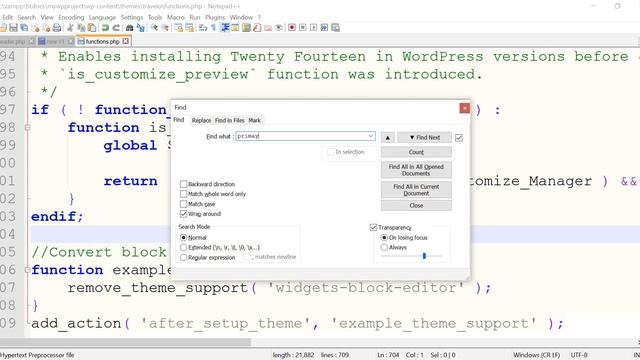The width and height of the screenshot is (640, 360).
Task: Open the Encoding menu
Action: coord(71,17)
